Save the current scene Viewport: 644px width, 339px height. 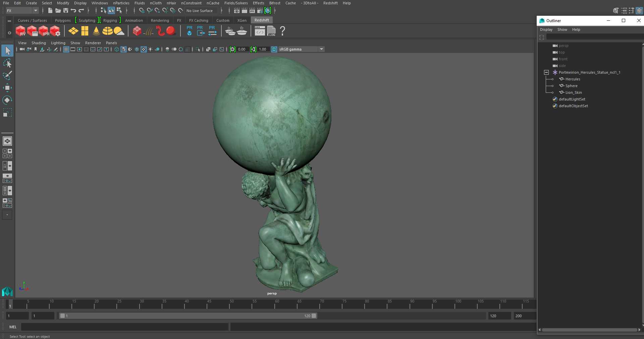(66, 11)
